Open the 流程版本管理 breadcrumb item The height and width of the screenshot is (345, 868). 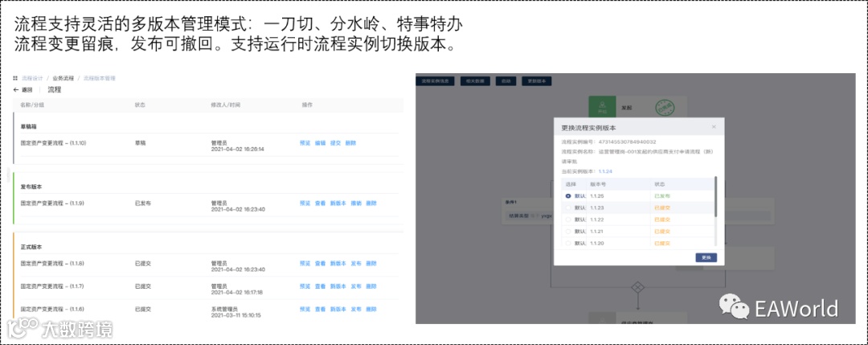pos(100,78)
